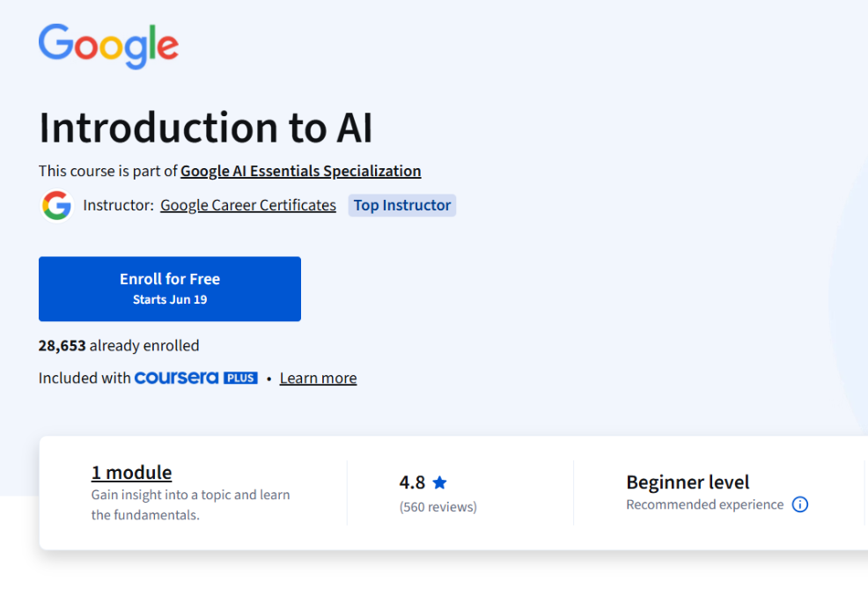Click the Starts Jun 19 text inside the button

pos(169,298)
